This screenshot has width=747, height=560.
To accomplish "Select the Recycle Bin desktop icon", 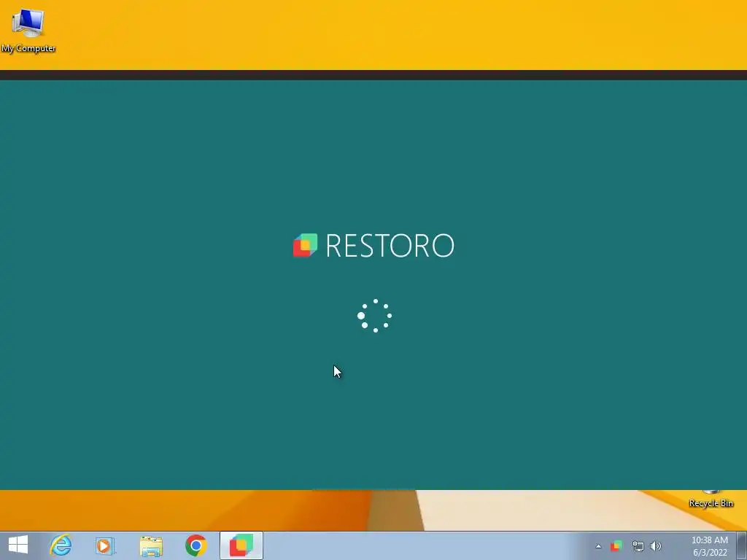I will tap(711, 499).
